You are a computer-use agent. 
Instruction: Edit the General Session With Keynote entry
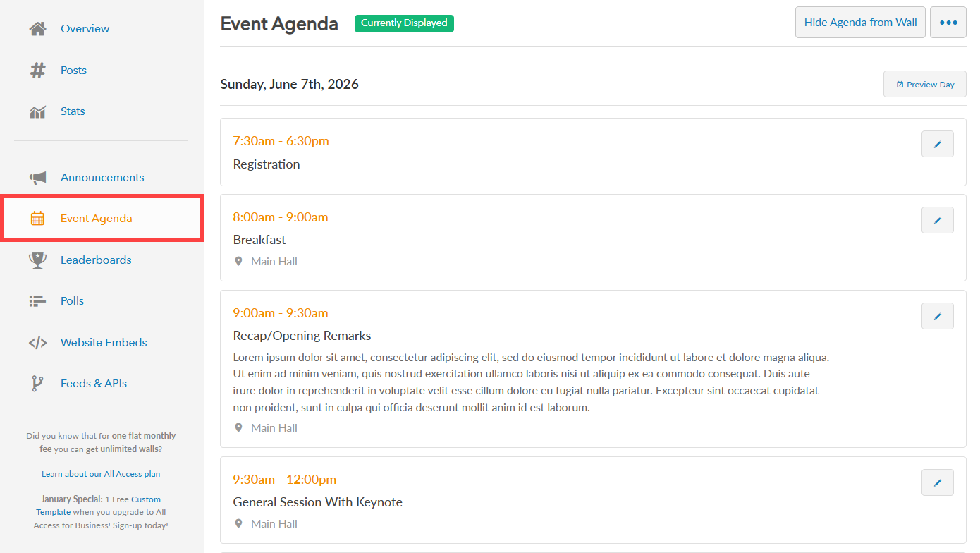point(937,482)
